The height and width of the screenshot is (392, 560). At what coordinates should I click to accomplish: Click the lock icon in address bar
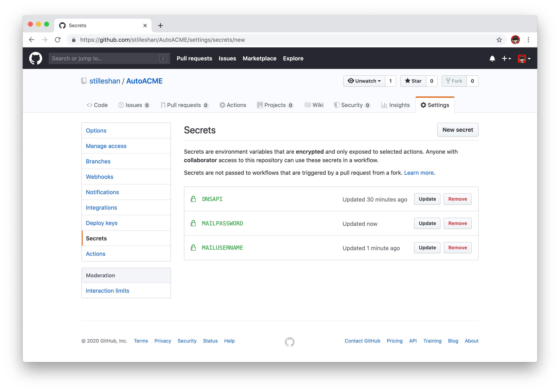tap(74, 40)
